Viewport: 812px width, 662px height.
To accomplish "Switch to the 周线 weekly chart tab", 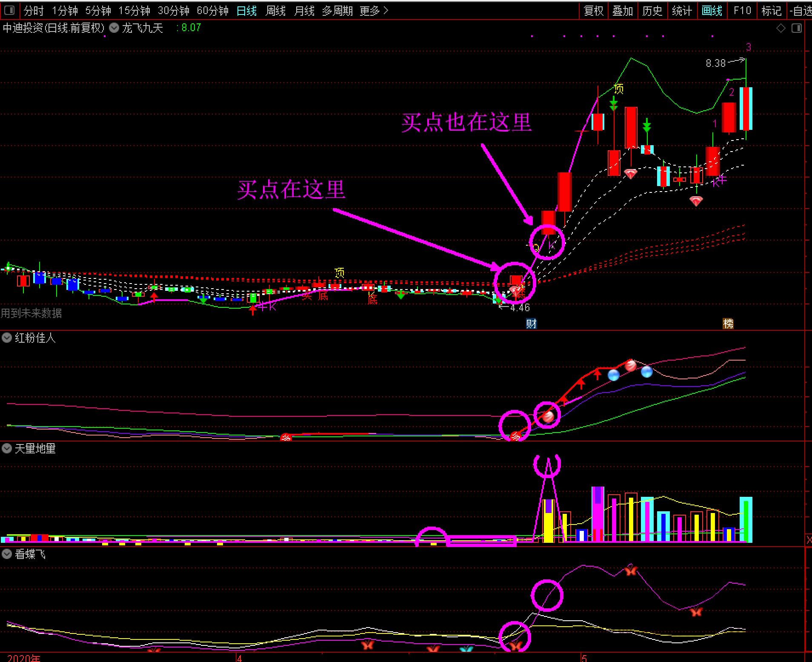I will pos(275,11).
